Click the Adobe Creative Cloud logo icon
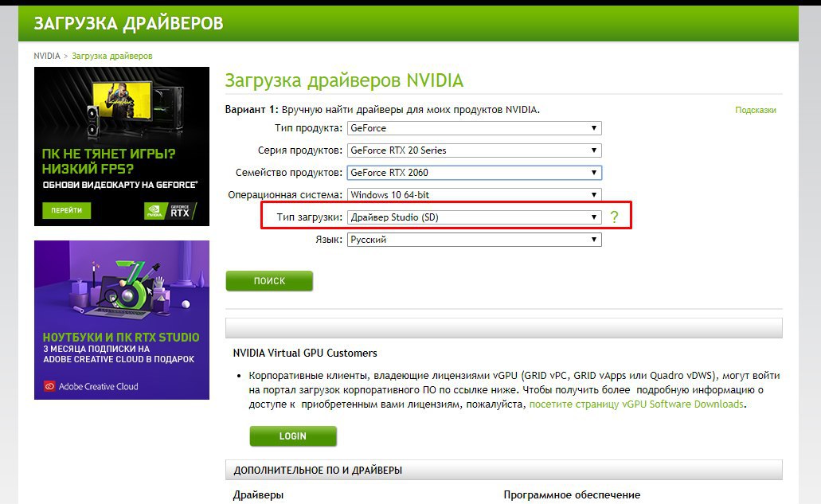 [49, 386]
